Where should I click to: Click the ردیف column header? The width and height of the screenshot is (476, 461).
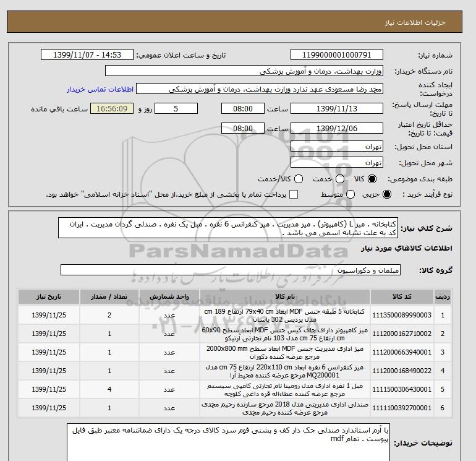point(442,296)
